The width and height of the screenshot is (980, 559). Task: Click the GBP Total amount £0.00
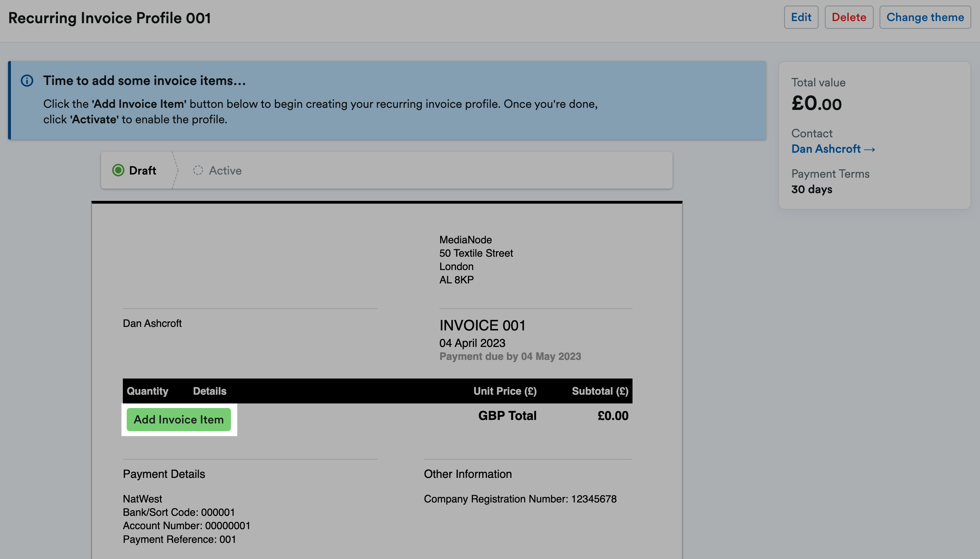612,416
